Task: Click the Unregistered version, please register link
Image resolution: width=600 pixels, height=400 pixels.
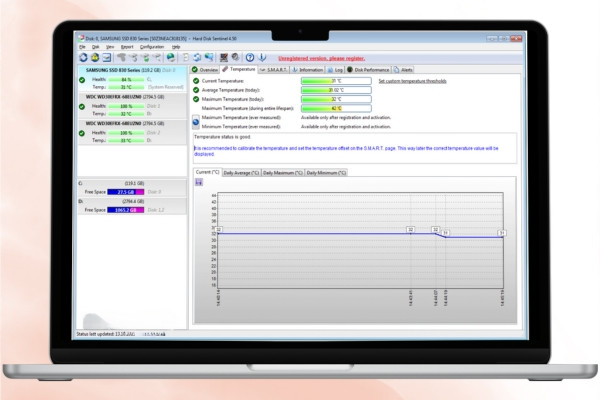Action: point(321,58)
